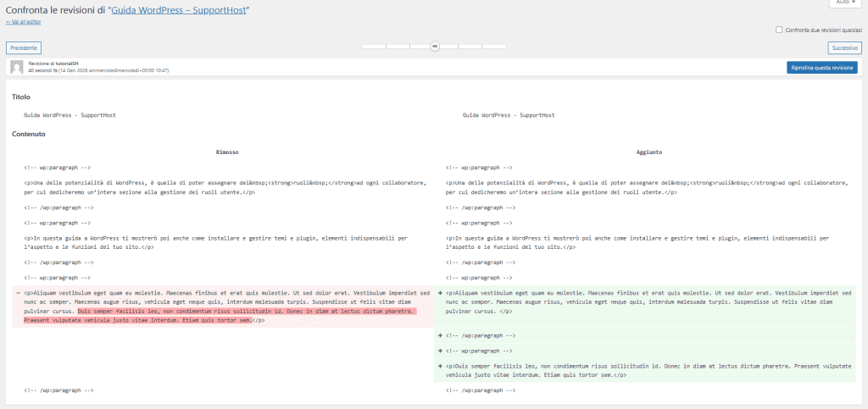Click the Successivo button

[x=845, y=48]
